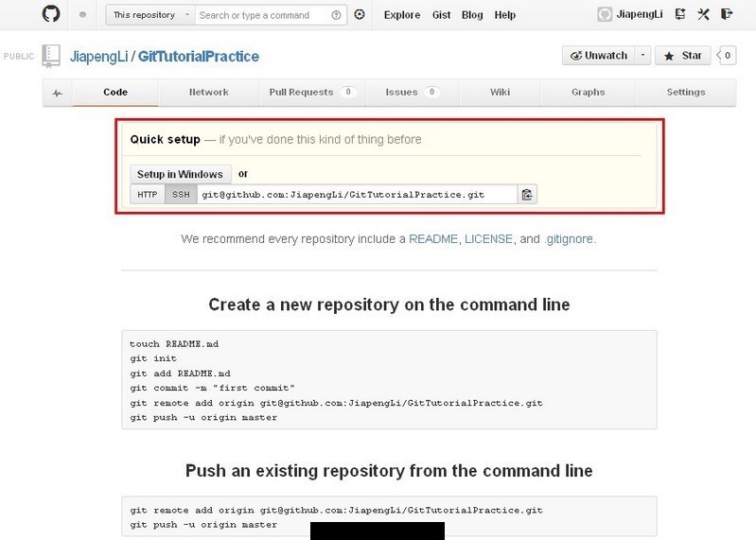Viewport: 756px width, 540px height.
Task: Expand the Unwatch options dropdown arrow
Action: pos(642,56)
